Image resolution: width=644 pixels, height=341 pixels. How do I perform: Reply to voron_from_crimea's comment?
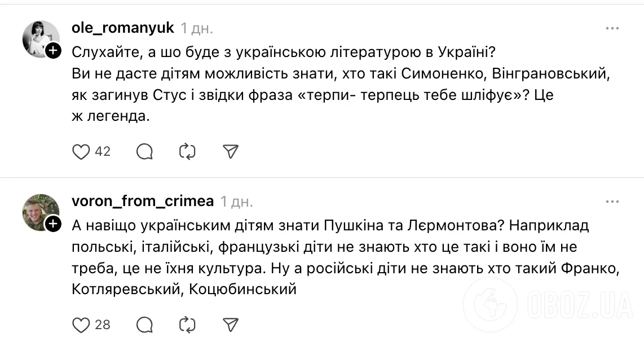144,325
